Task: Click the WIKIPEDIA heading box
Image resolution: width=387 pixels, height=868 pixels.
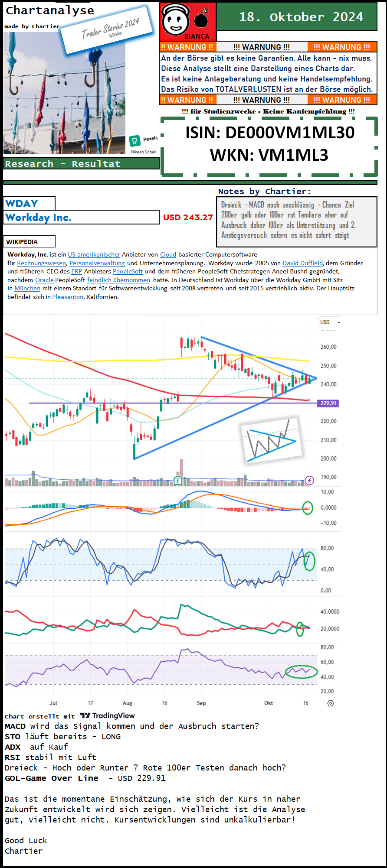Action: pyautogui.click(x=30, y=241)
